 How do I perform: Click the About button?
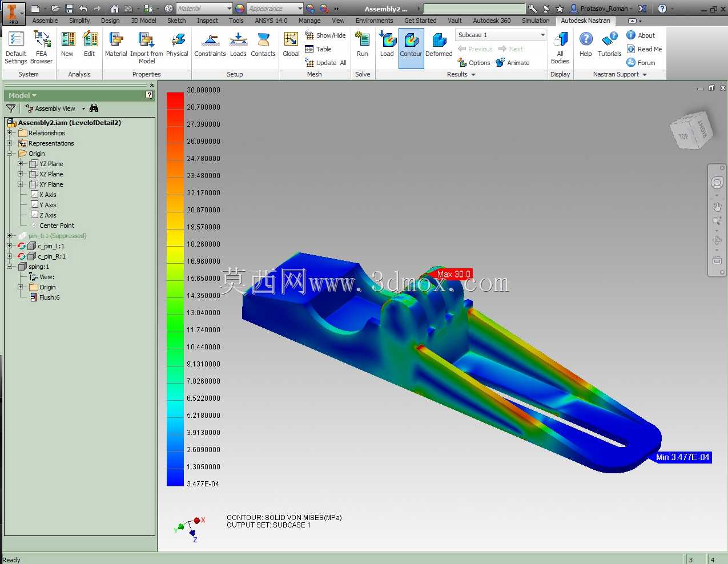(641, 35)
